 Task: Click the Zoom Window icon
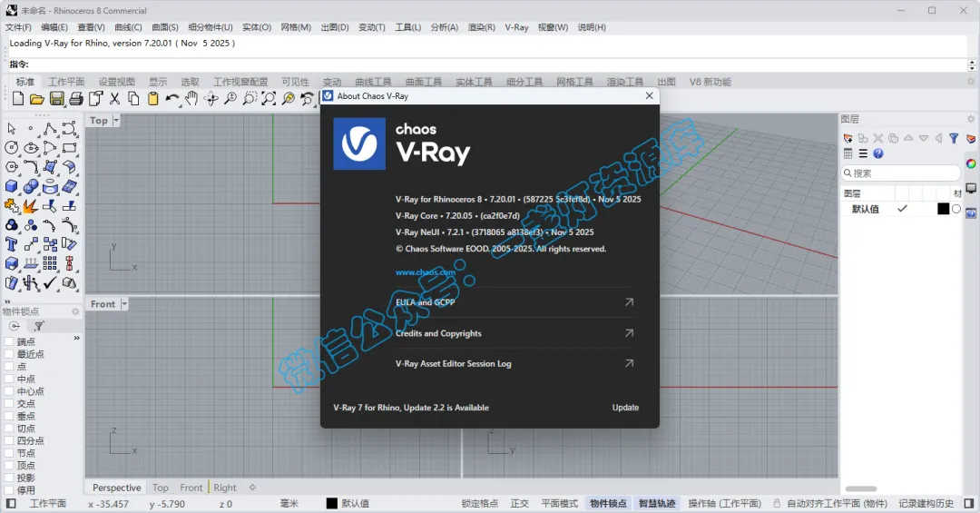(x=250, y=98)
